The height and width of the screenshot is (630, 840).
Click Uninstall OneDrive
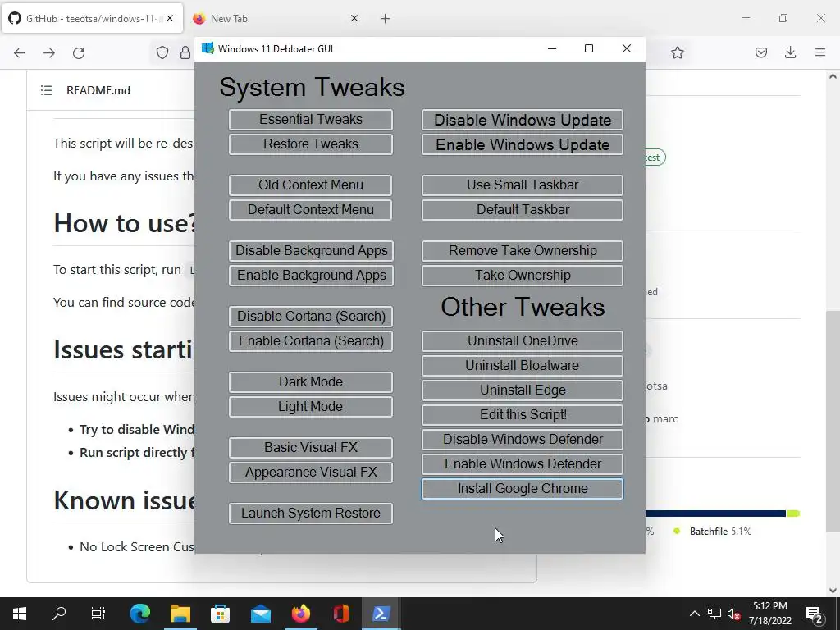pos(523,340)
